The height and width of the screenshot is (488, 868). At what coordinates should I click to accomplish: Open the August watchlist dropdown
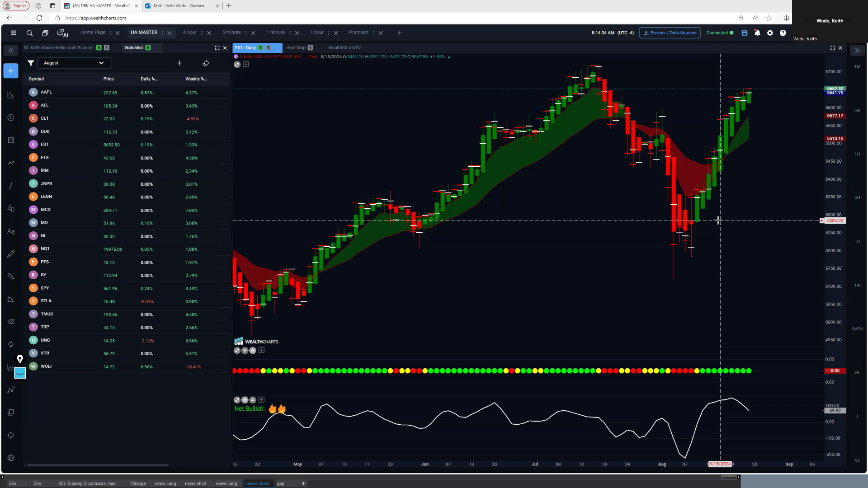pos(74,63)
